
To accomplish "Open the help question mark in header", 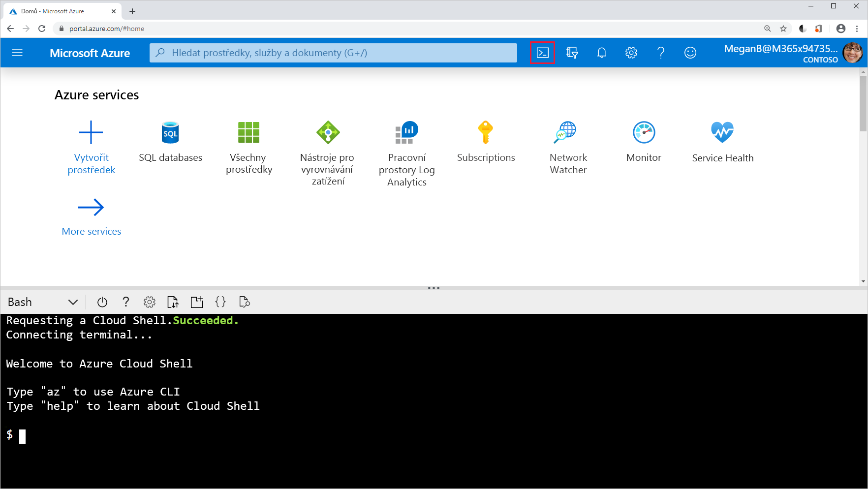I will point(660,53).
